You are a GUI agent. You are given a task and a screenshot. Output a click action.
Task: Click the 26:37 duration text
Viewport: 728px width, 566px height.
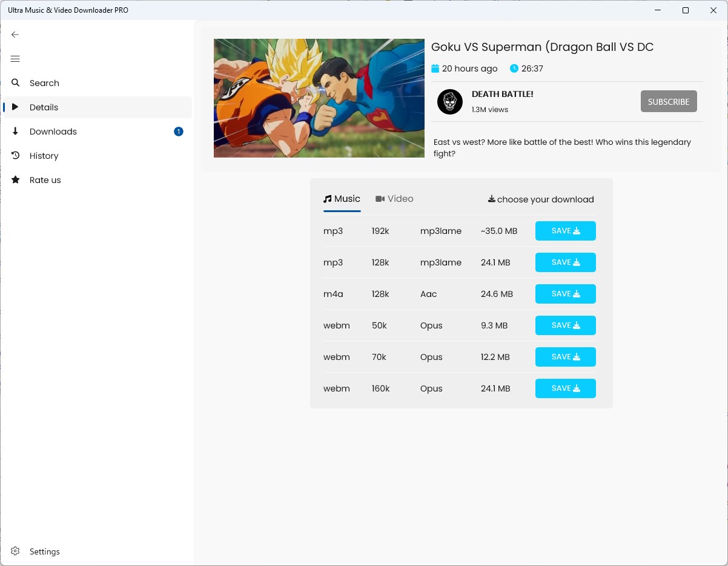[x=532, y=68]
